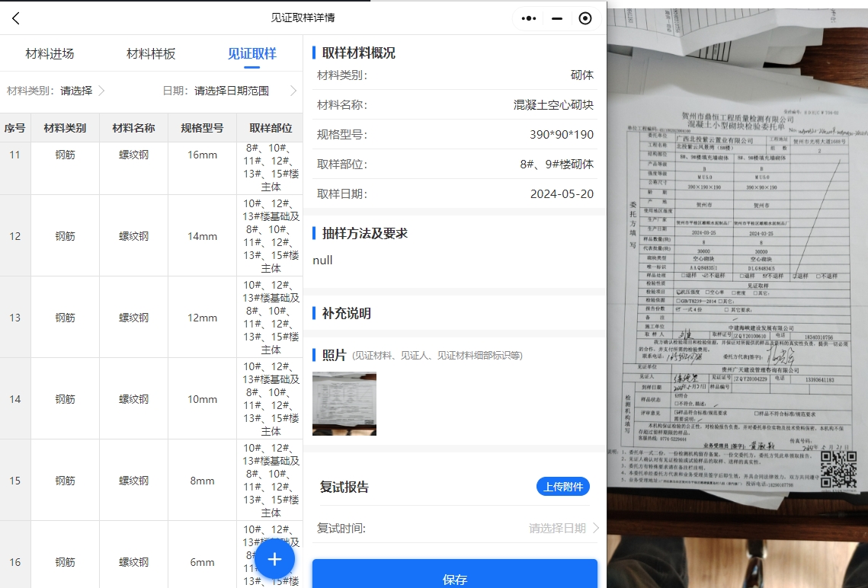
Task: Click the 12mm specification cell
Action: [202, 318]
